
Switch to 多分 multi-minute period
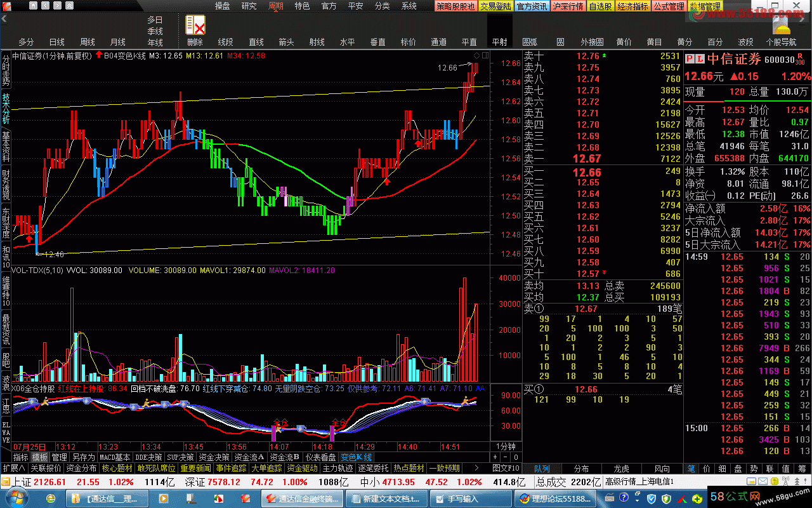[x=26, y=42]
